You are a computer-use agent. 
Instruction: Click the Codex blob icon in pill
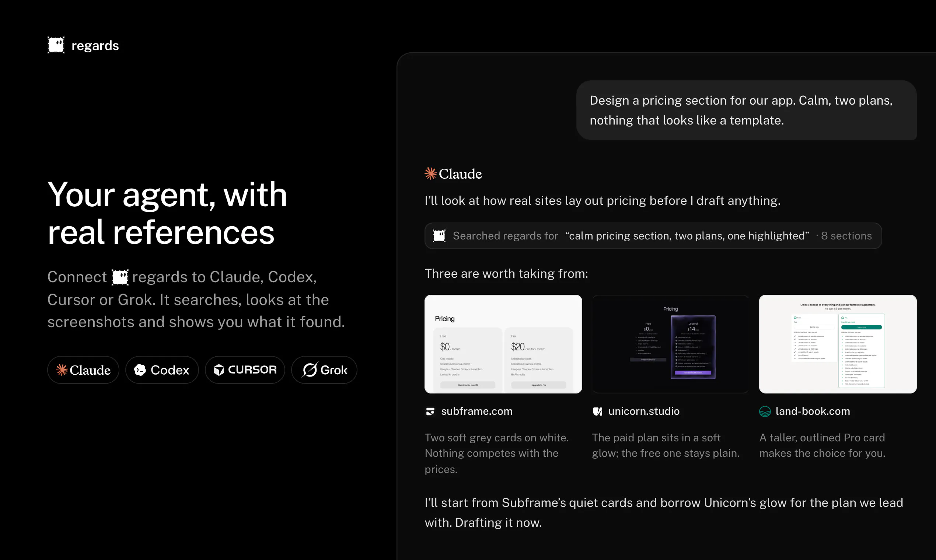140,370
